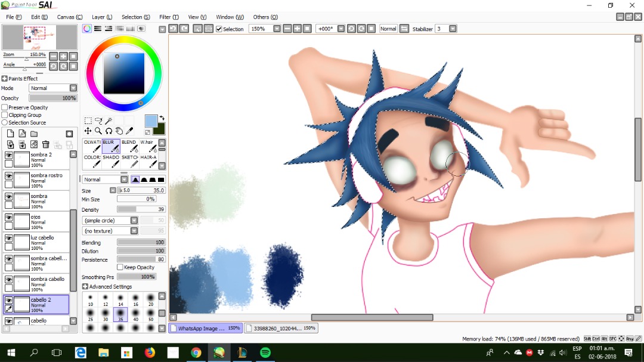Open the layer Mode dropdown
644x362 pixels.
[73, 88]
